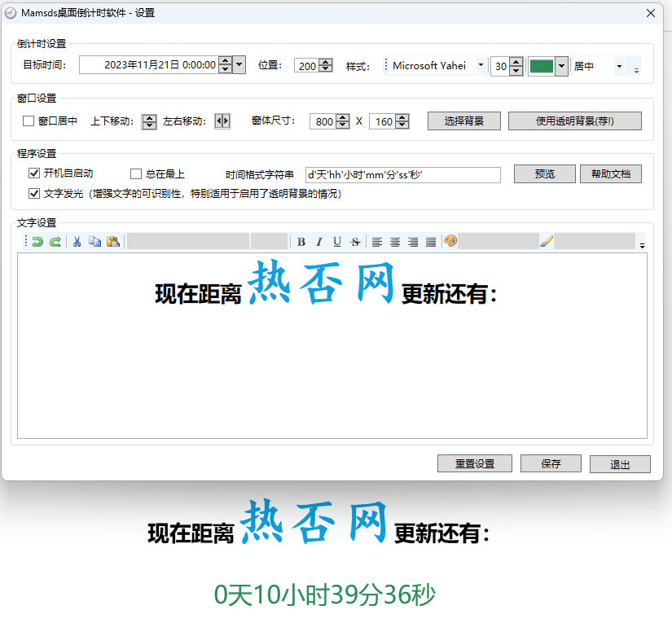
Task: Paste clipboard into the text editor
Action: 112,242
